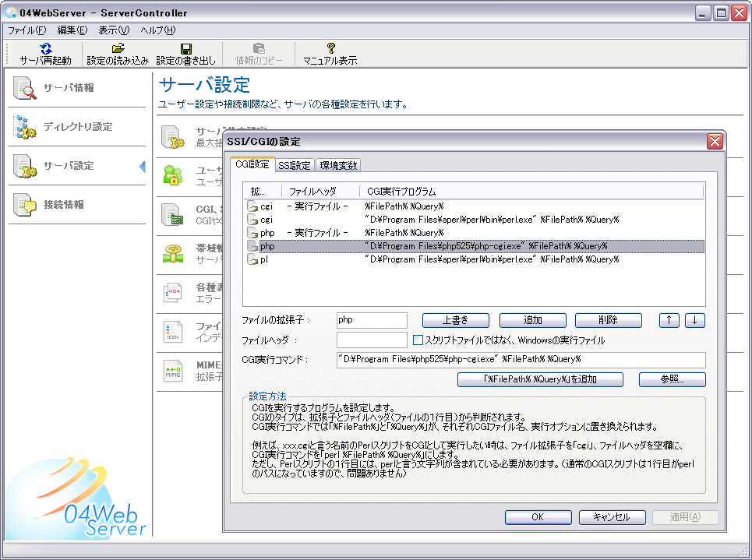Click the MIME settings icon
Screen dimensions: 752x560
[x=173, y=371]
